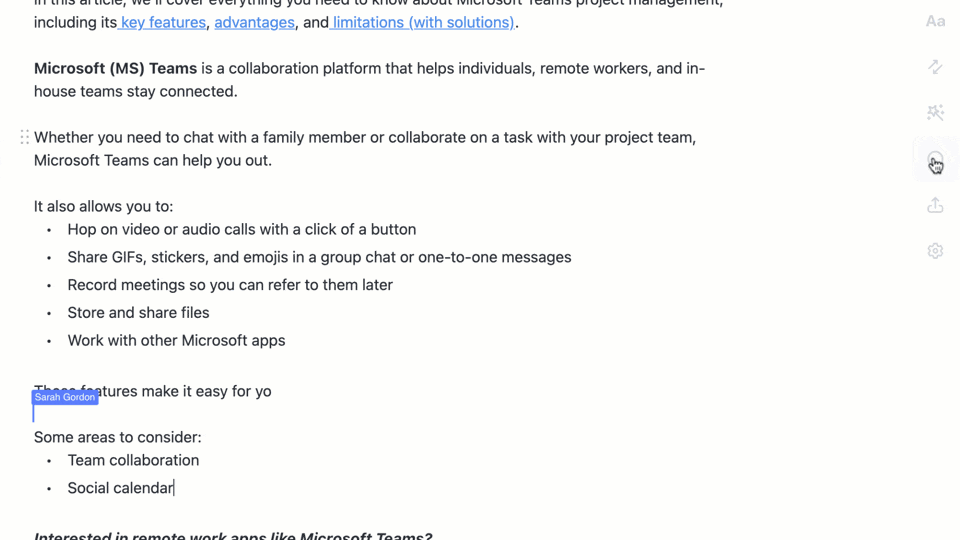Screen dimensions: 960x540
Task: Click the sidebar icon under the cursor
Action: click(935, 160)
